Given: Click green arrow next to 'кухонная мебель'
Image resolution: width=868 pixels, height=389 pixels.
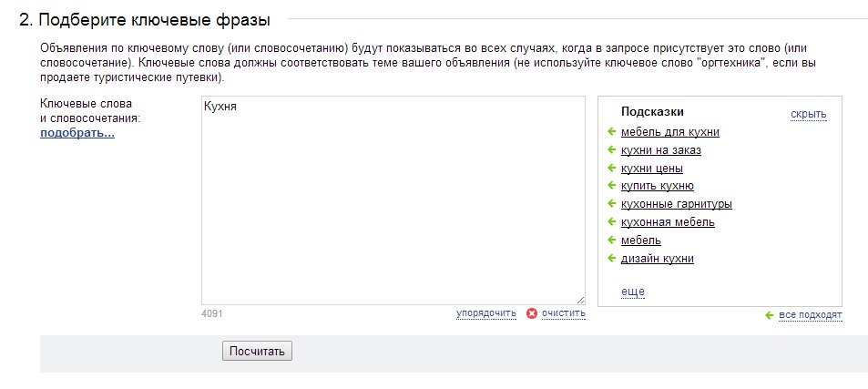Looking at the screenshot, I should (x=612, y=222).
